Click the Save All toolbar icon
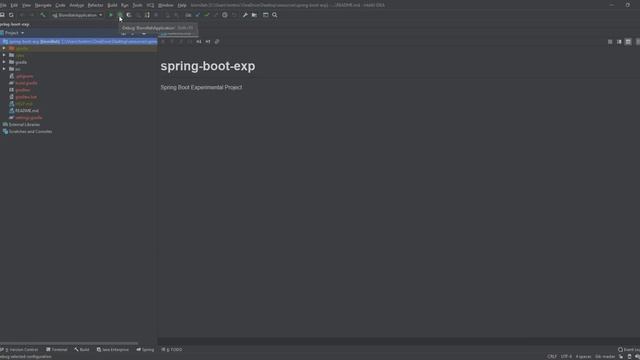This screenshot has height=360, width=640. 2,15
